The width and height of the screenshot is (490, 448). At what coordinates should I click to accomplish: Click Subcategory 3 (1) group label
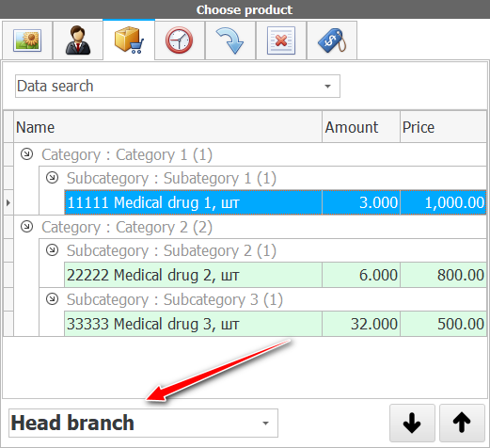(175, 299)
